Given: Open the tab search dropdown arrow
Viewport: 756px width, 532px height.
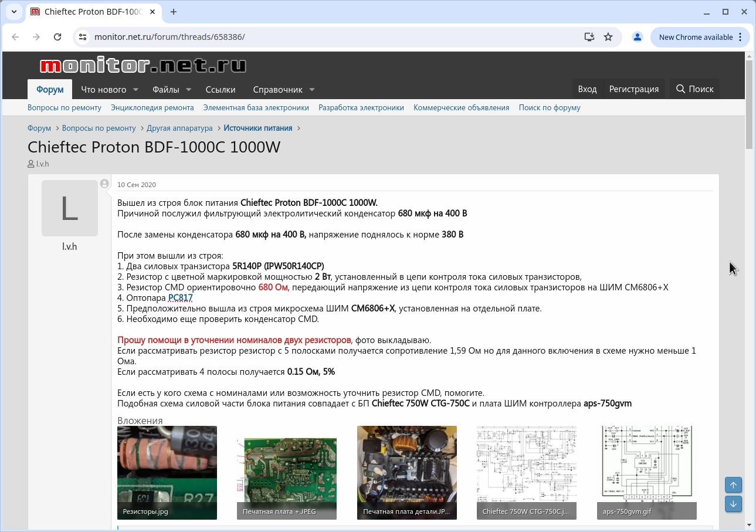Looking at the screenshot, I should click(14, 12).
